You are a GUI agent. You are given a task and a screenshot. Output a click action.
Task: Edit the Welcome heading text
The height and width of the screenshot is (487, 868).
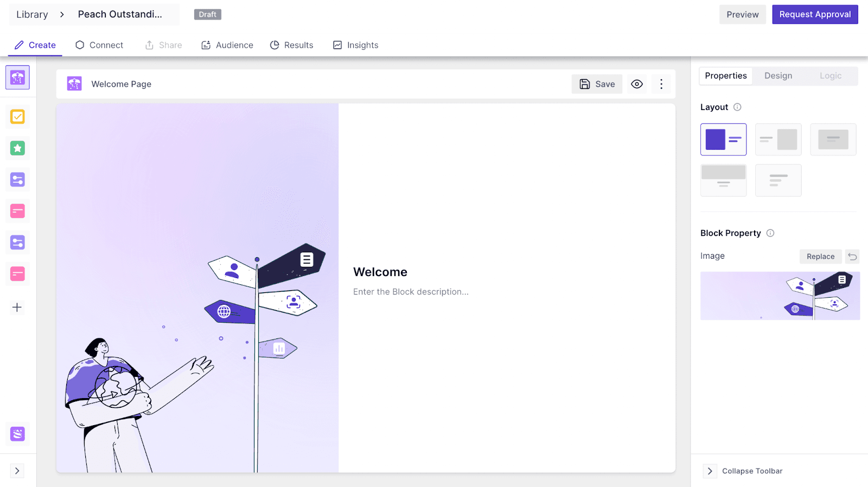click(380, 272)
